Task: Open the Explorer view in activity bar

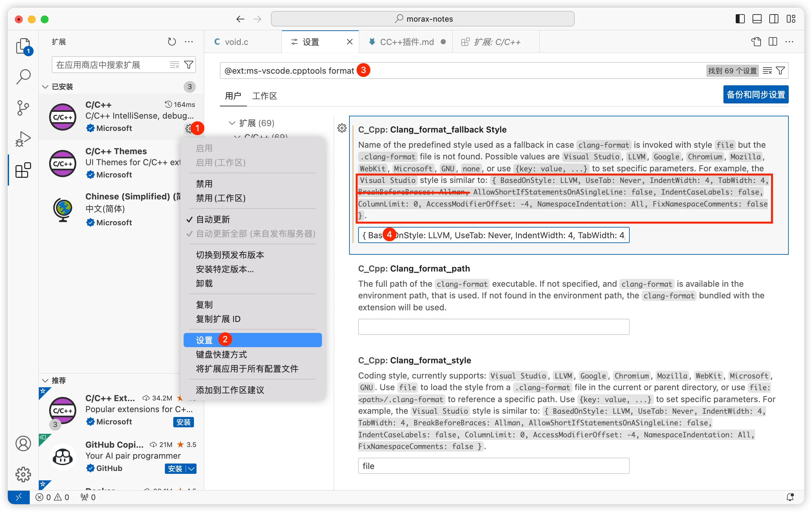Action: pyautogui.click(x=23, y=46)
